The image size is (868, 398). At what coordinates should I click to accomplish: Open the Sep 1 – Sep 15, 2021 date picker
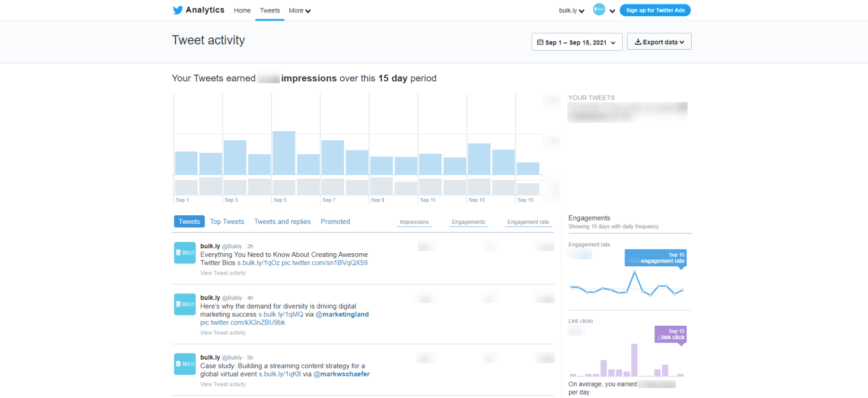point(577,42)
